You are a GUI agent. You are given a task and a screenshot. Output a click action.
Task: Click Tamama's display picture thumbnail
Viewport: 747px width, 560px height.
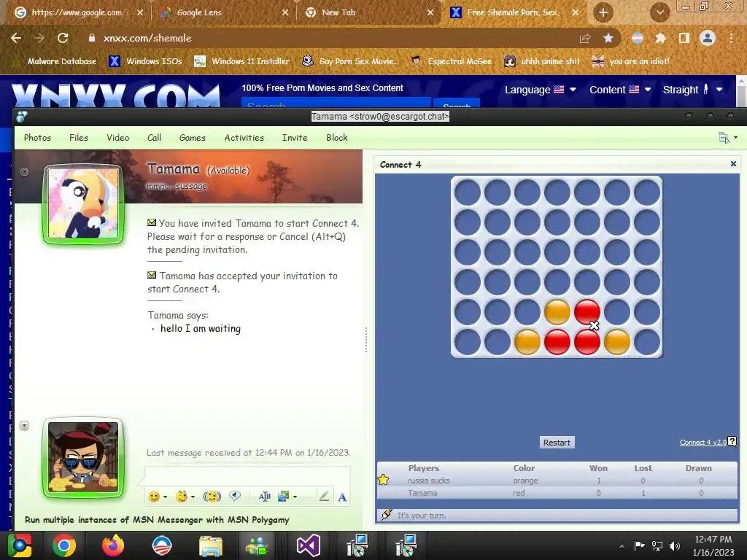pyautogui.click(x=83, y=204)
